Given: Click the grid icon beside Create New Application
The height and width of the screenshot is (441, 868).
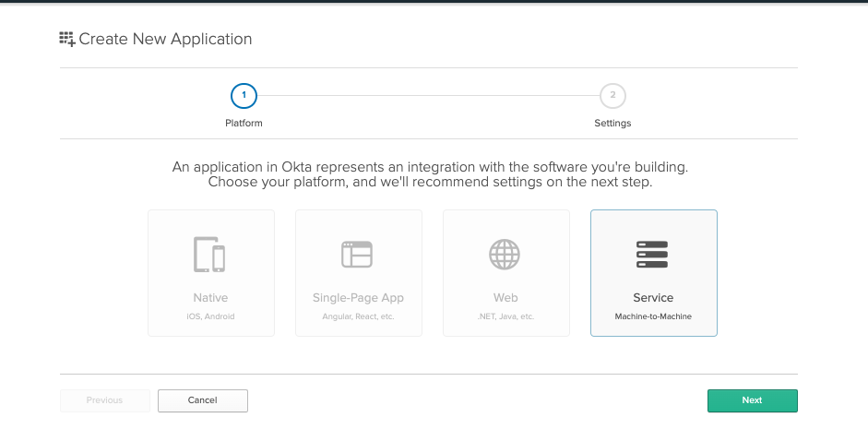Looking at the screenshot, I should (x=67, y=39).
